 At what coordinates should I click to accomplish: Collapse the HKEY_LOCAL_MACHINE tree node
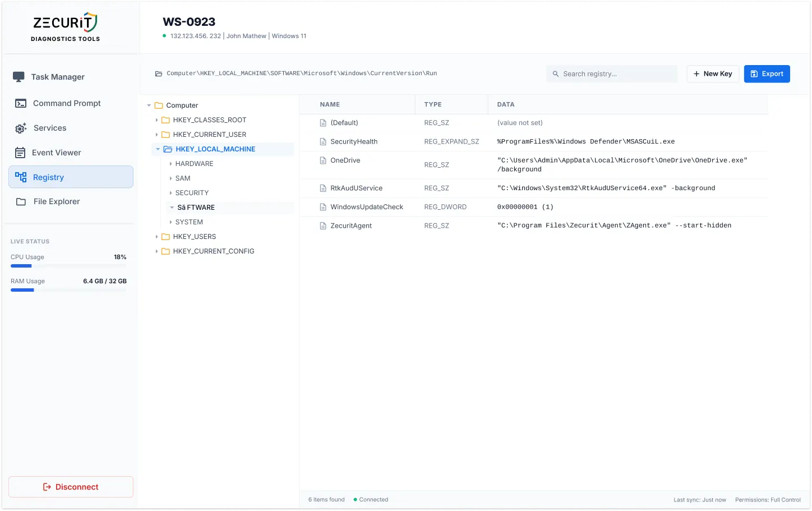click(158, 149)
